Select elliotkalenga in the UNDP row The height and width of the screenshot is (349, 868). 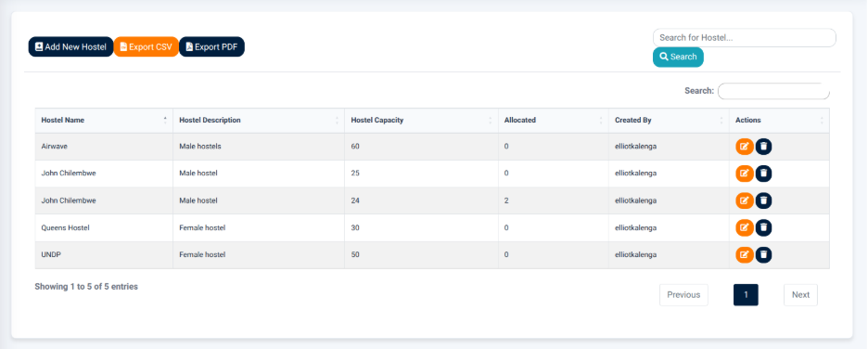point(635,255)
